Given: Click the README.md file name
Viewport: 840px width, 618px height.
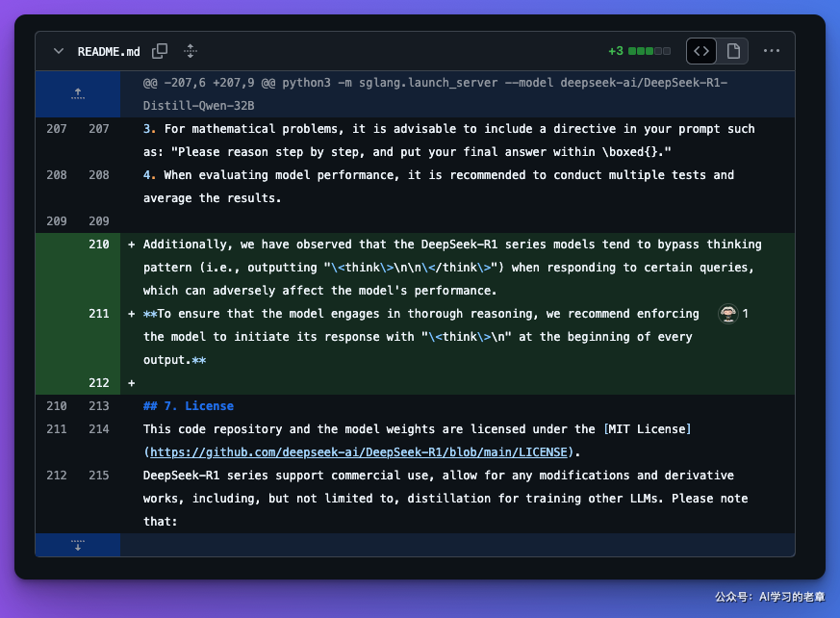Looking at the screenshot, I should (109, 51).
